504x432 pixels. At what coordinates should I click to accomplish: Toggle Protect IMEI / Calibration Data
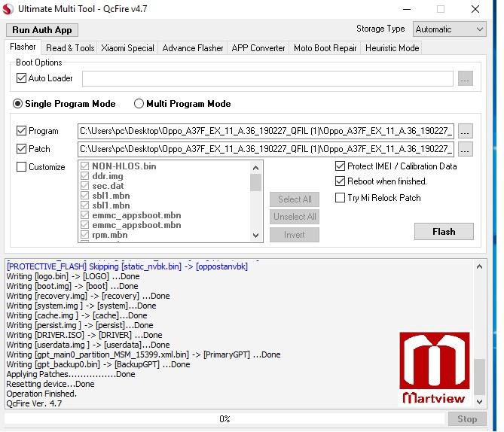340,166
